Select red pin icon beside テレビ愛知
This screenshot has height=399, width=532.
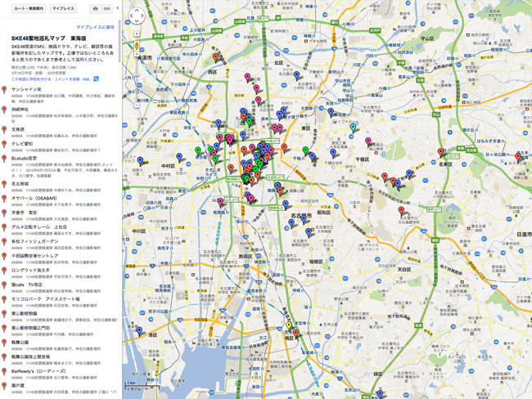[x=4, y=144]
